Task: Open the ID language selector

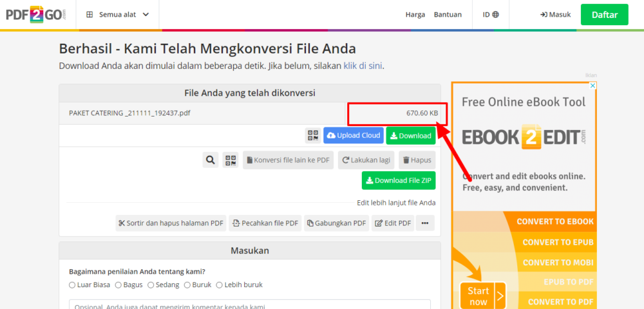Action: coord(490,14)
